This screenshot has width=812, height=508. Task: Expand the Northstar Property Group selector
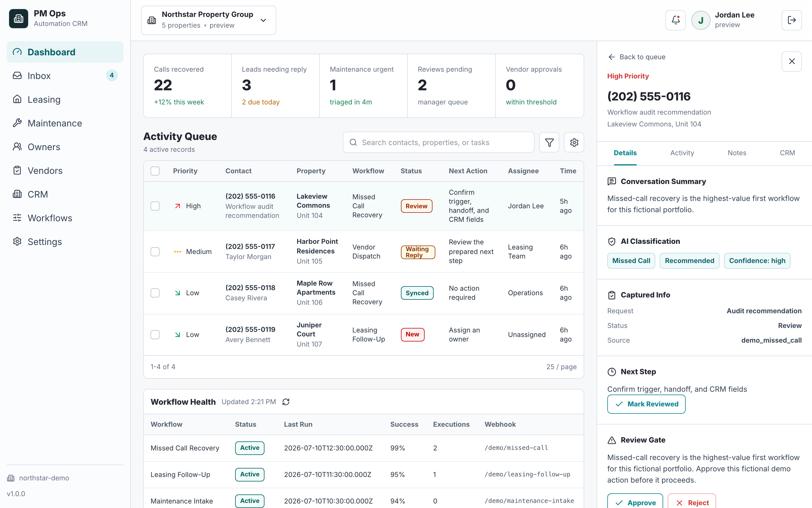(208, 20)
